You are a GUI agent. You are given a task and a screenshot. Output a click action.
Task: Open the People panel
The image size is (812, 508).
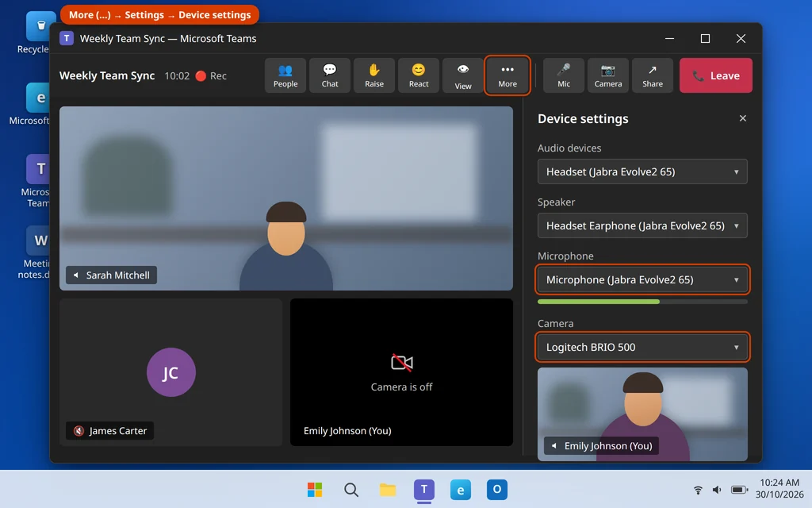click(x=285, y=75)
